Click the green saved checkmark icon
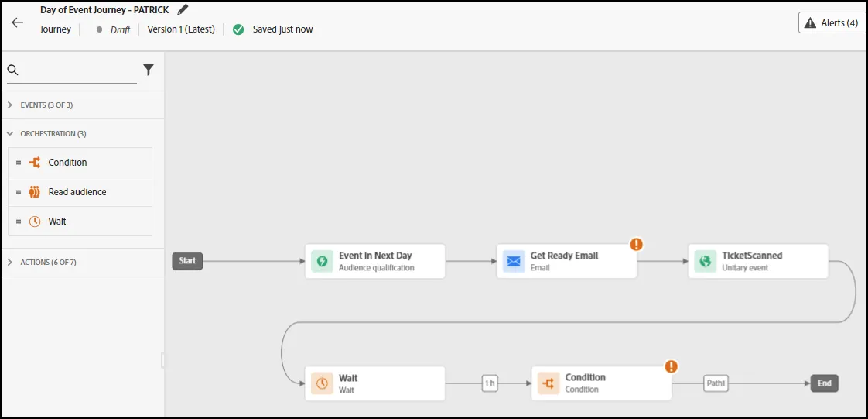 (238, 29)
